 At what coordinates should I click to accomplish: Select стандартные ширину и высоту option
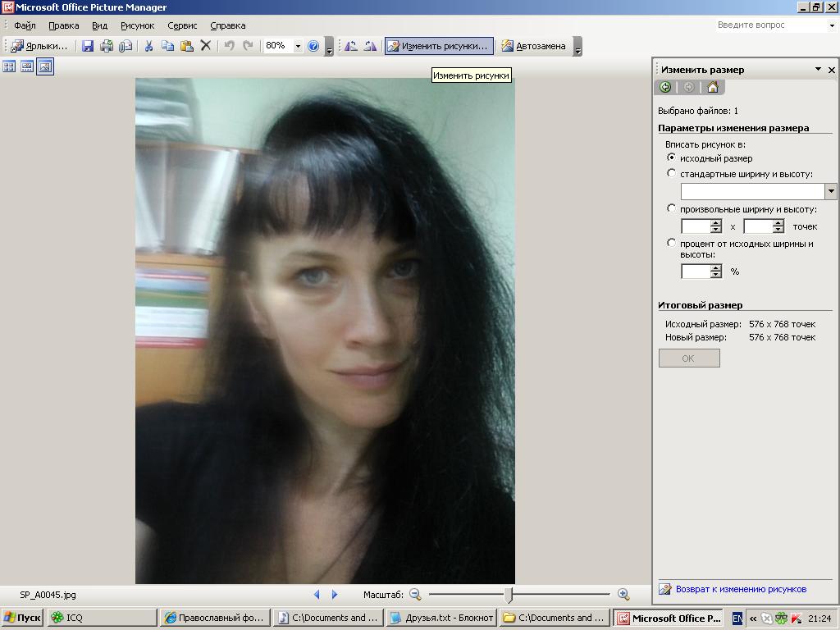tap(671, 173)
